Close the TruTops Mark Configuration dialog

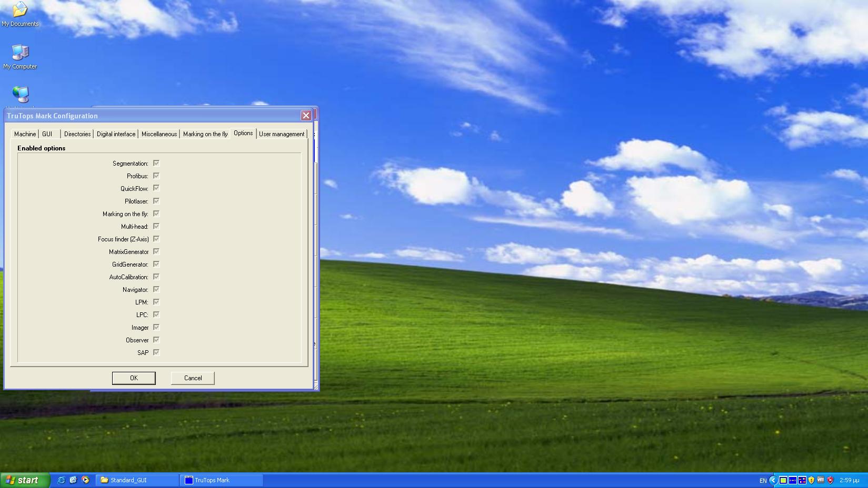[x=306, y=116]
